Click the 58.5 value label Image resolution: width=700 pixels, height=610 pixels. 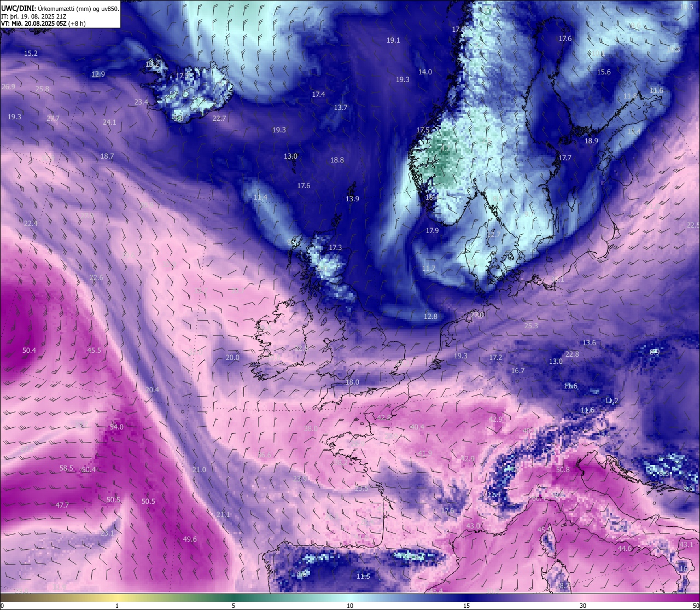coord(66,468)
